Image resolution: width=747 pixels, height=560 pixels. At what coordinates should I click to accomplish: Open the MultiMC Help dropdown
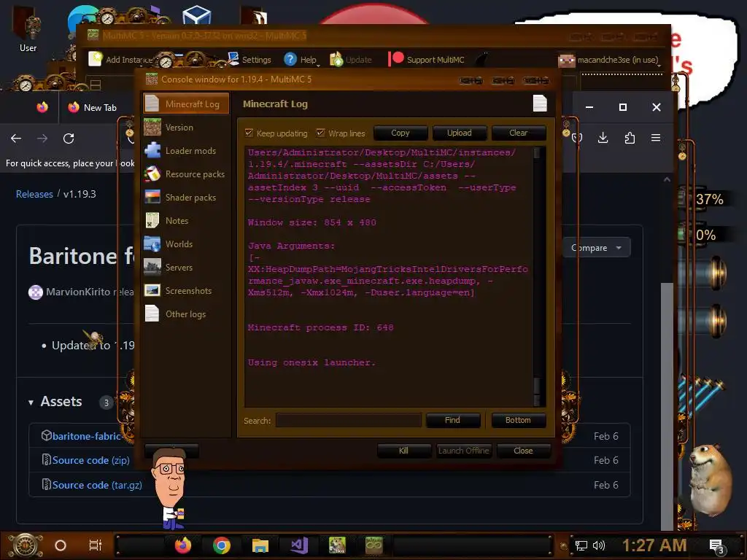coord(301,60)
